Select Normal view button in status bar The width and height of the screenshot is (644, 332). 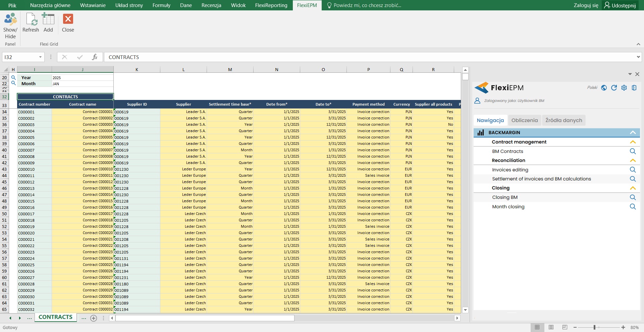(537, 327)
